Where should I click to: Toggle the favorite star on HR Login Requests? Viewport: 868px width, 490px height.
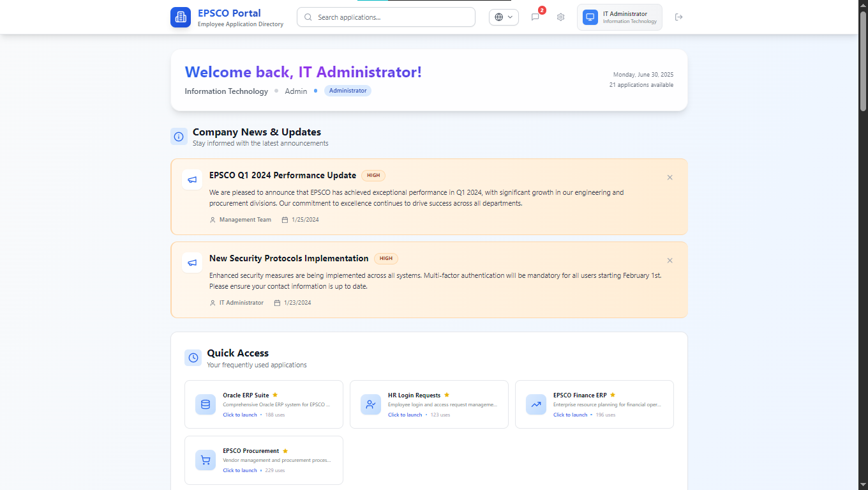[x=447, y=395]
